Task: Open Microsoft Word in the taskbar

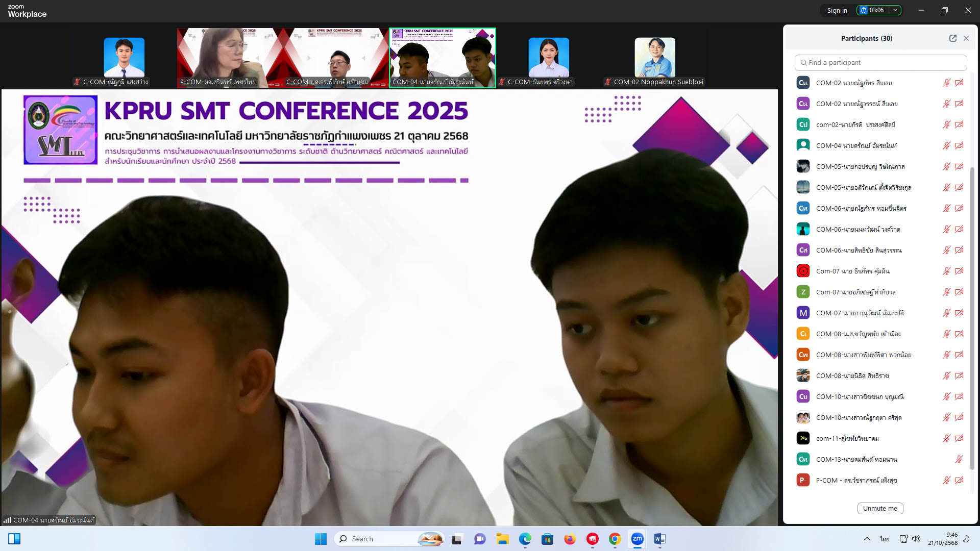Action: point(659,539)
